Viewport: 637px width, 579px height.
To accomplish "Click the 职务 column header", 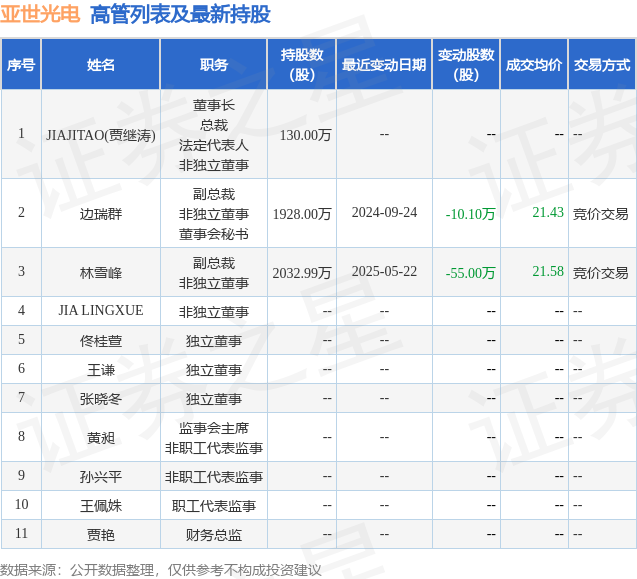I will [x=213, y=65].
